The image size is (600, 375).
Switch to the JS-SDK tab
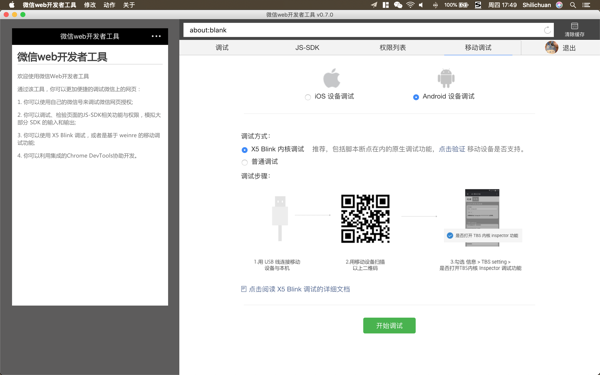[307, 47]
